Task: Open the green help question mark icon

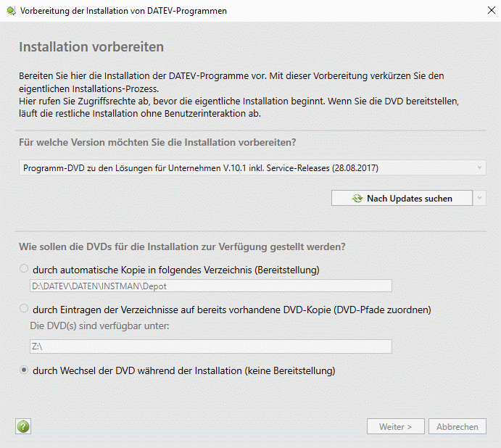Action: [x=23, y=426]
